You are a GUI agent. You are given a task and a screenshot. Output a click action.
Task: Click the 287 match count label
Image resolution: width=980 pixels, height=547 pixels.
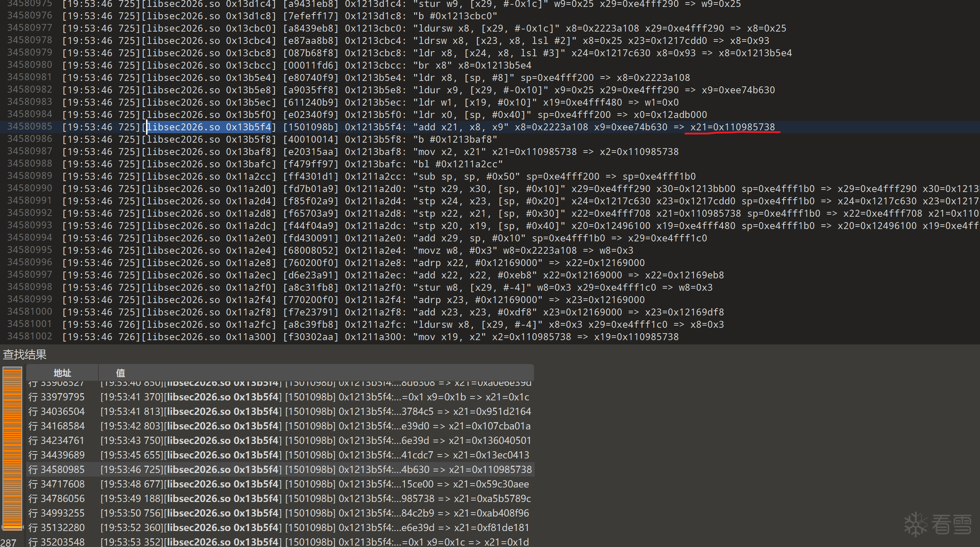pos(8,542)
